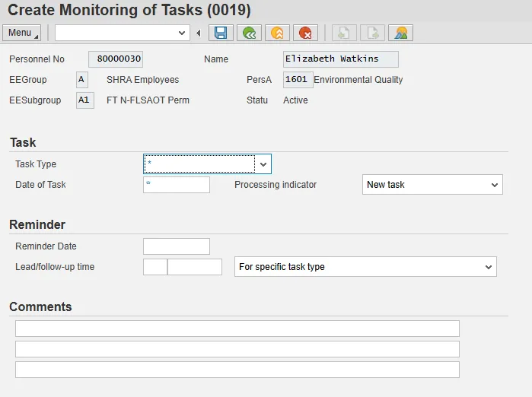Click the first Lead/follow-up time number box
Viewport: 532px width, 397px height.
[155, 267]
